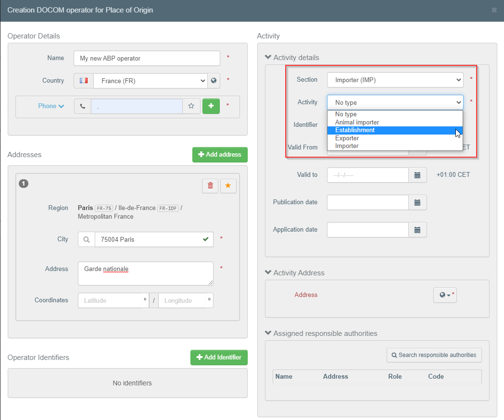The height and width of the screenshot is (420, 504).
Task: Click the FR-75 region code tag
Action: pyautogui.click(x=104, y=208)
